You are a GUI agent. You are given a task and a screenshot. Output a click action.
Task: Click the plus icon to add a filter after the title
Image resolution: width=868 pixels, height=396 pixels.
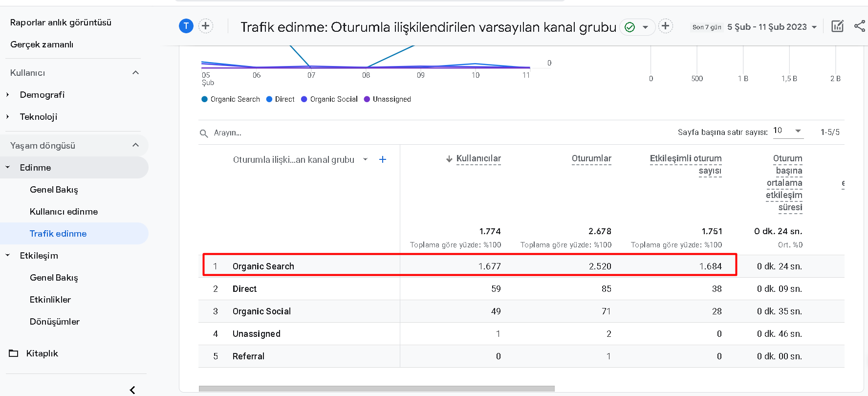click(x=665, y=26)
